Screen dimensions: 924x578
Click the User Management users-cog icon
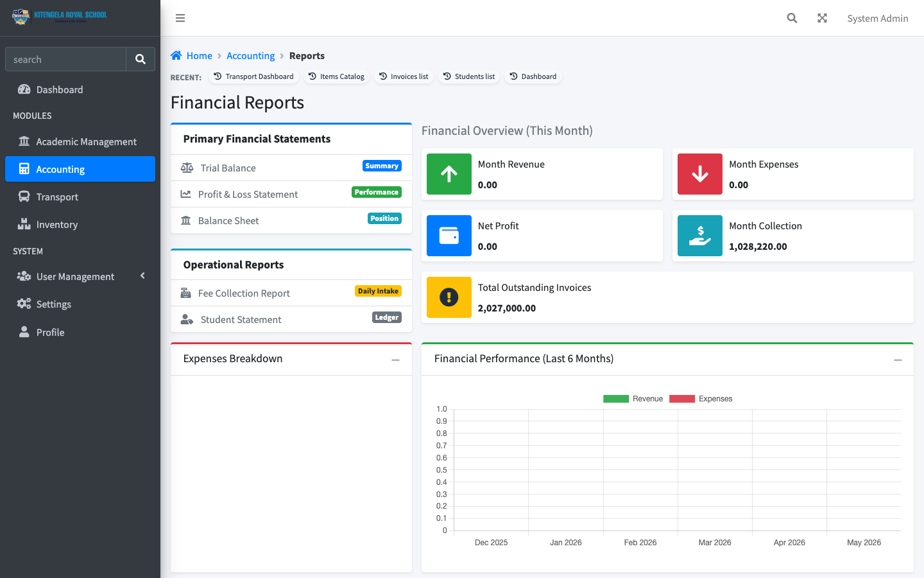pos(24,276)
